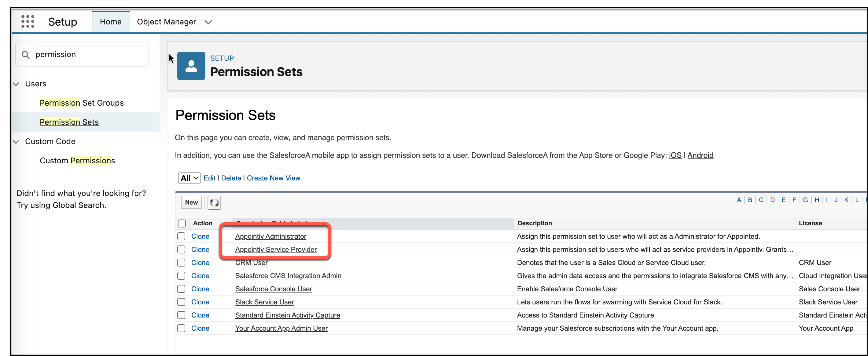Filter list by letter D
The image size is (868, 356).
tap(773, 200)
